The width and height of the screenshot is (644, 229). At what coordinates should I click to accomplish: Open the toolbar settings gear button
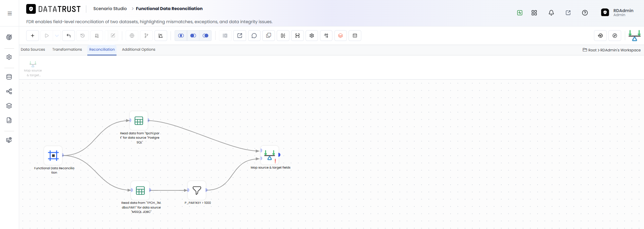click(x=312, y=36)
